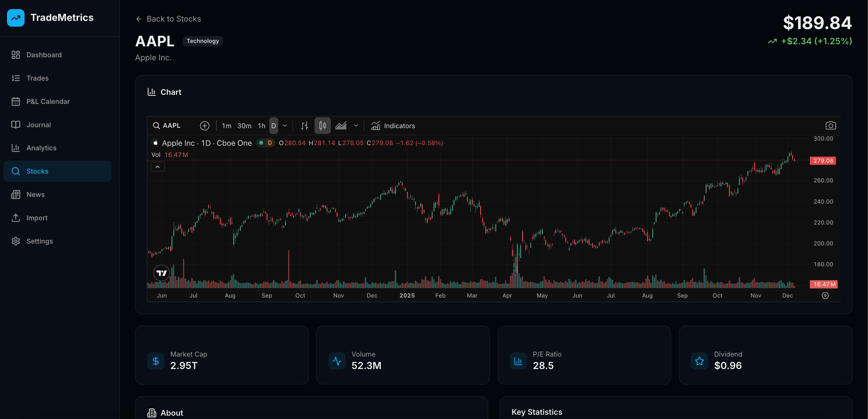
Task: Open the Indicators panel
Action: [x=393, y=125]
